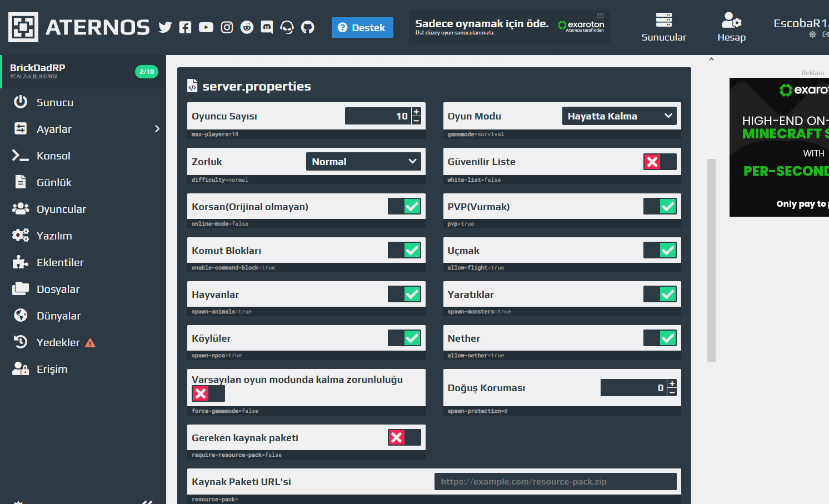Viewport: 829px width, 504px height.
Task: Click the account settings gear icon
Action: [812, 34]
